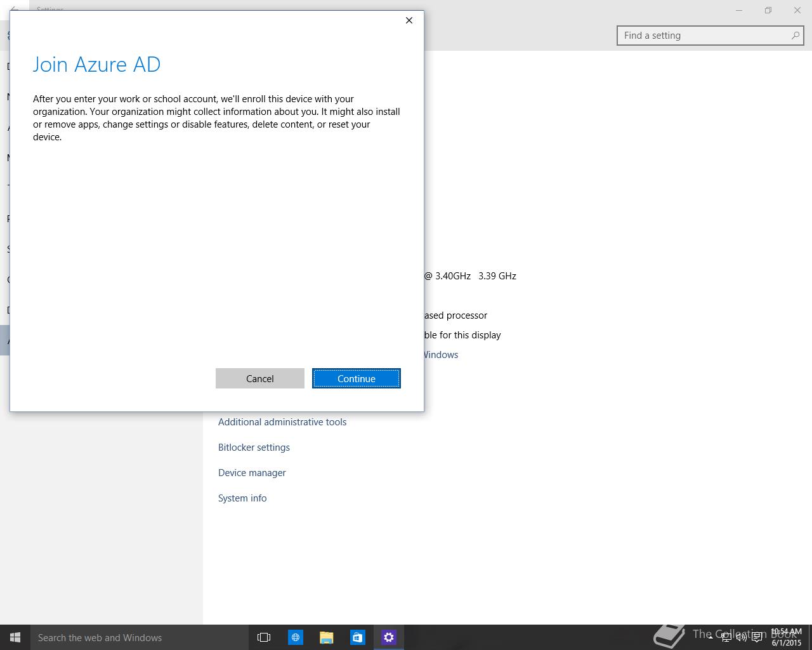
Task: Open the Action Center notifications icon
Action: (757, 637)
